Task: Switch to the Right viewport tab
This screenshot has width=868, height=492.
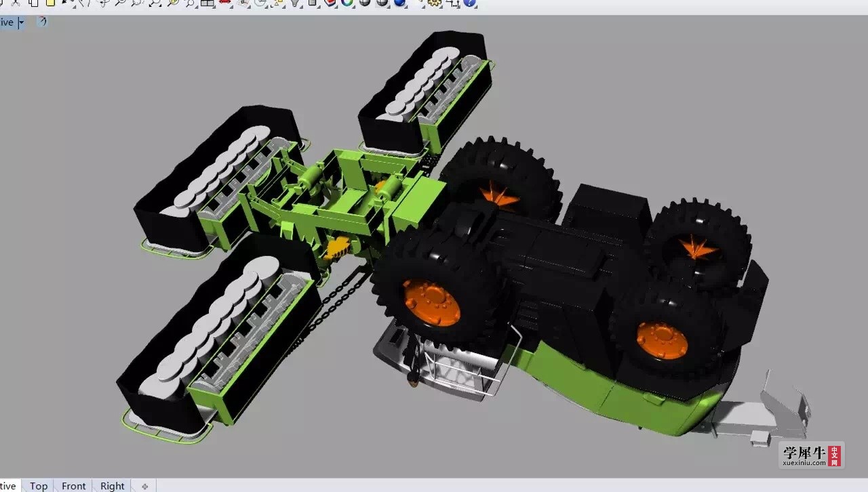Action: pos(113,486)
